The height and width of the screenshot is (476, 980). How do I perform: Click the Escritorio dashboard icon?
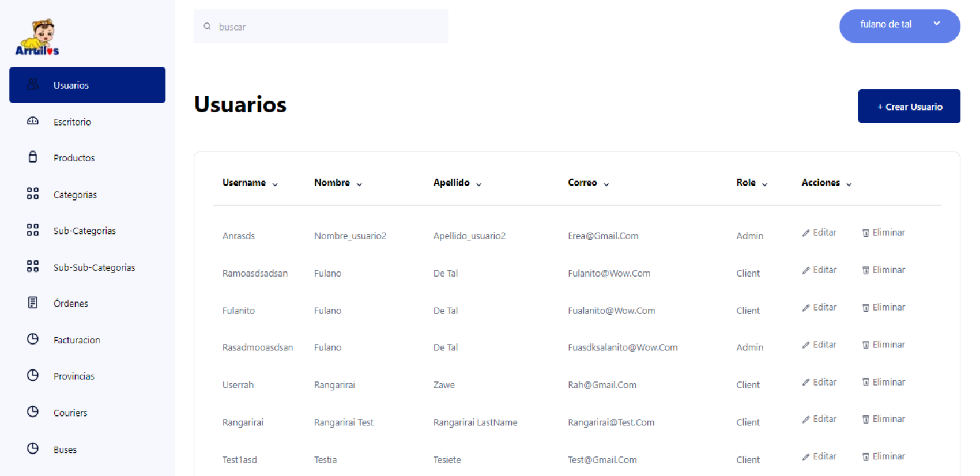coord(33,121)
